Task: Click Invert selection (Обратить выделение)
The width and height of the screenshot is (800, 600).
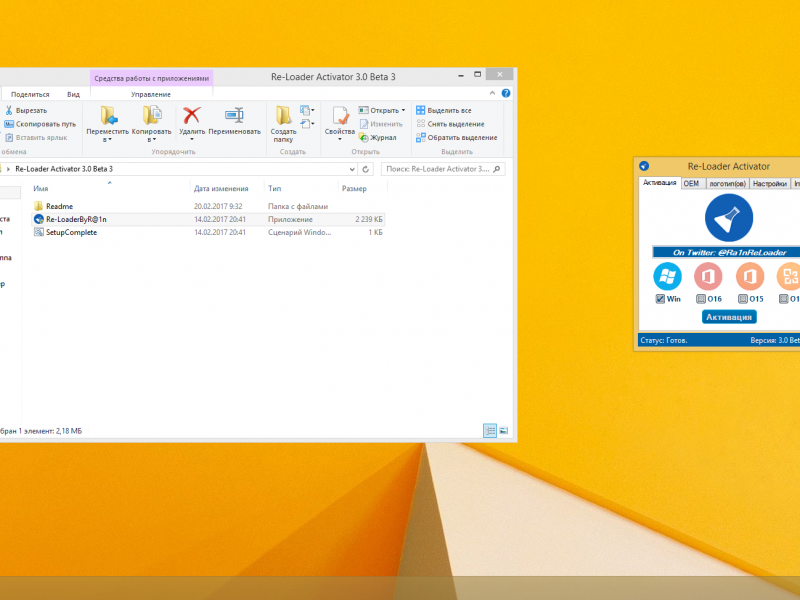Action: (x=456, y=138)
